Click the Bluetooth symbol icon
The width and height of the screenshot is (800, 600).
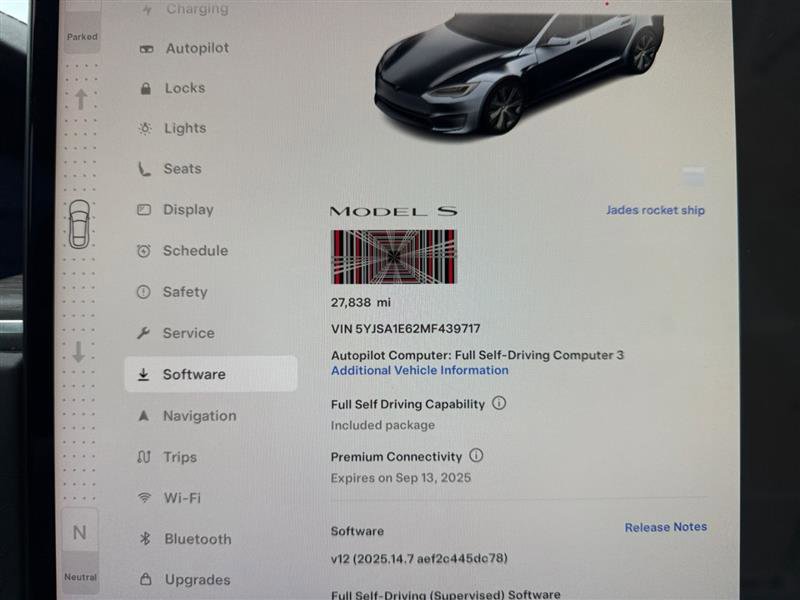point(145,538)
